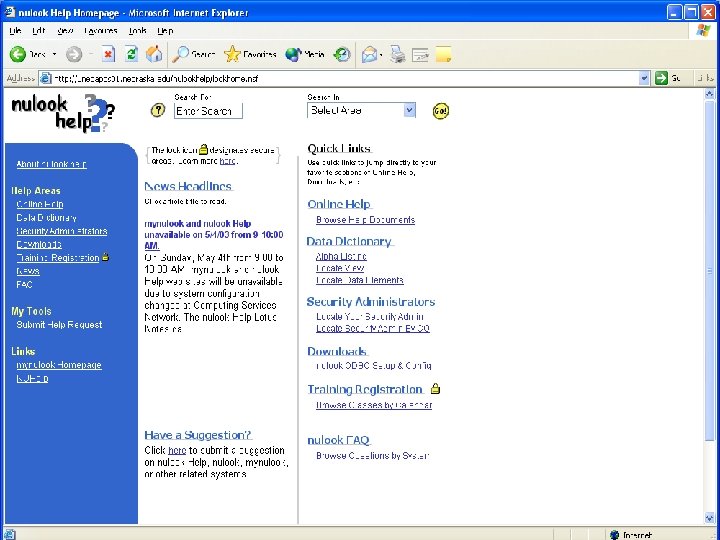Viewport: 720px width, 540px height.
Task: Click the page icon in address bar
Action: pos(45,78)
